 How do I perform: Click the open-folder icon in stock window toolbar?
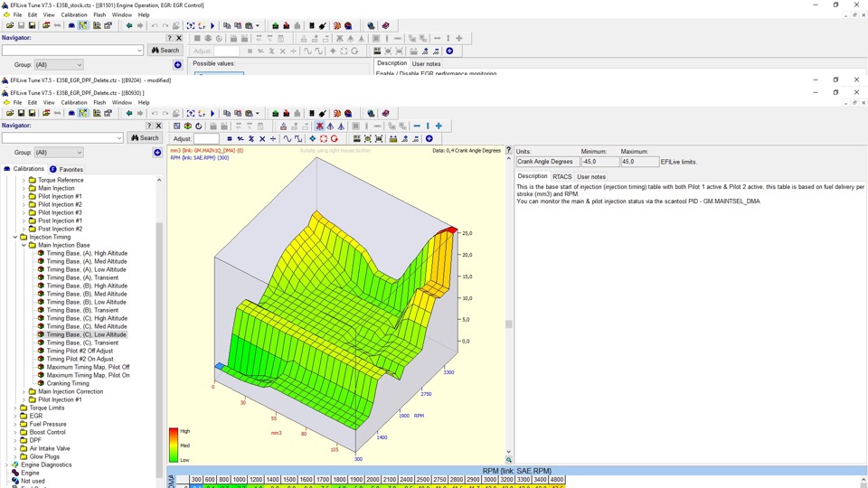[10, 25]
